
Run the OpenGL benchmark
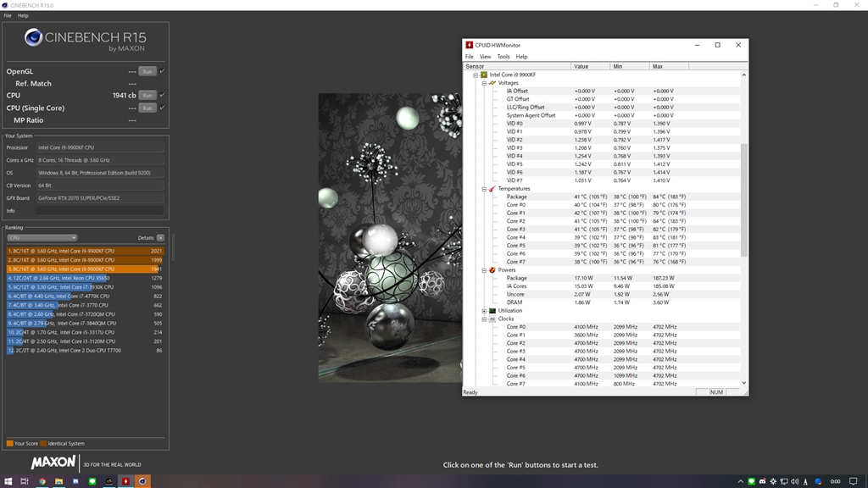(147, 71)
